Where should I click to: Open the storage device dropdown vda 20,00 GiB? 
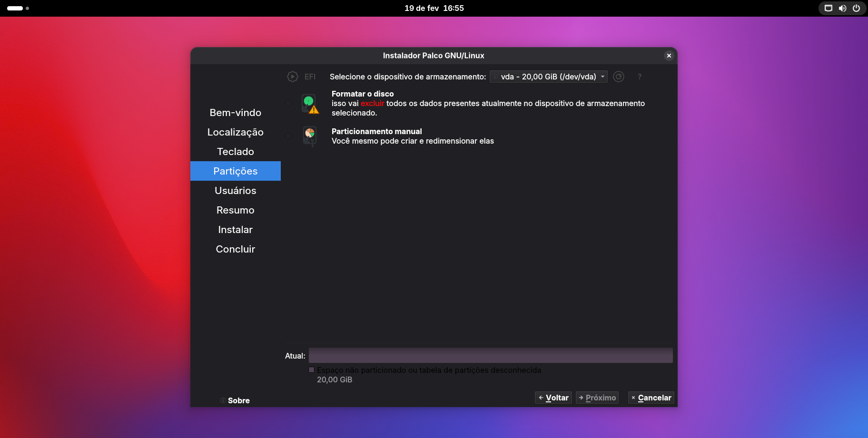tap(548, 77)
